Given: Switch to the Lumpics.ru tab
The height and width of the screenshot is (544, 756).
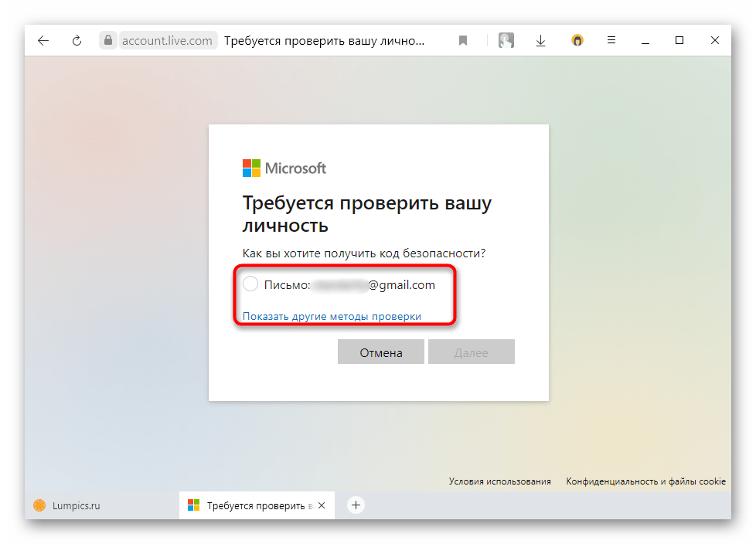Looking at the screenshot, I should (x=77, y=505).
